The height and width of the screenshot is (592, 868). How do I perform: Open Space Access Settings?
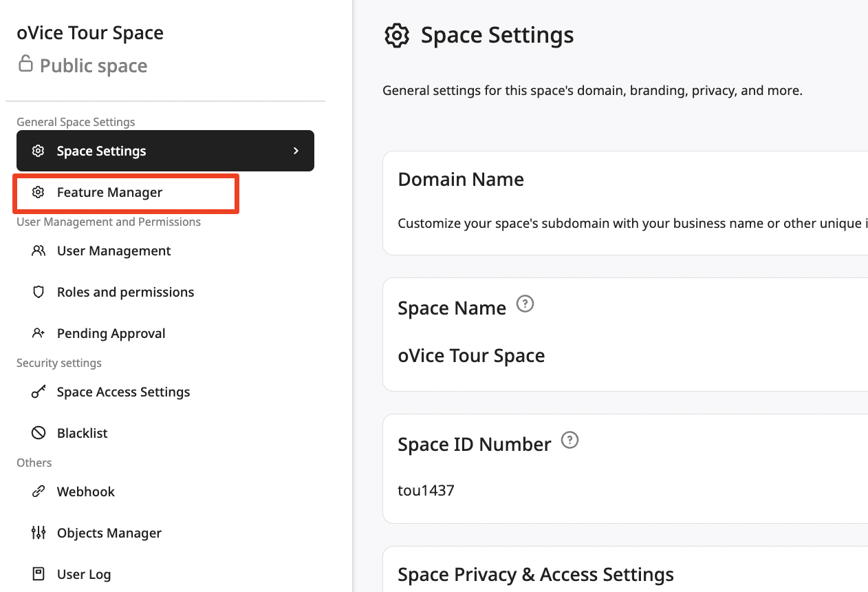click(165, 392)
